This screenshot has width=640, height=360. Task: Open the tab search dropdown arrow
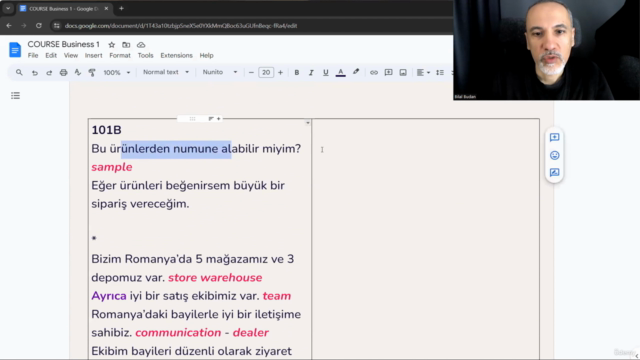pos(8,9)
